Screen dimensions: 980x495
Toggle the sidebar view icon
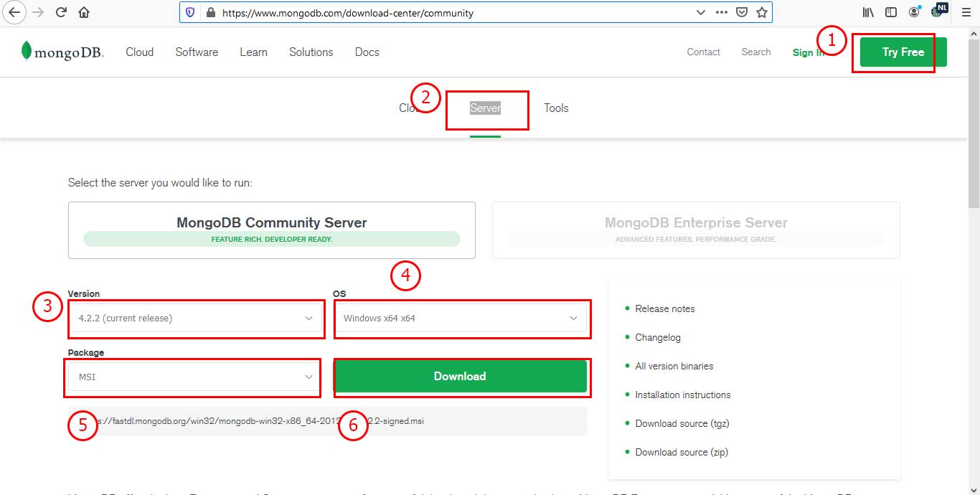tap(890, 11)
